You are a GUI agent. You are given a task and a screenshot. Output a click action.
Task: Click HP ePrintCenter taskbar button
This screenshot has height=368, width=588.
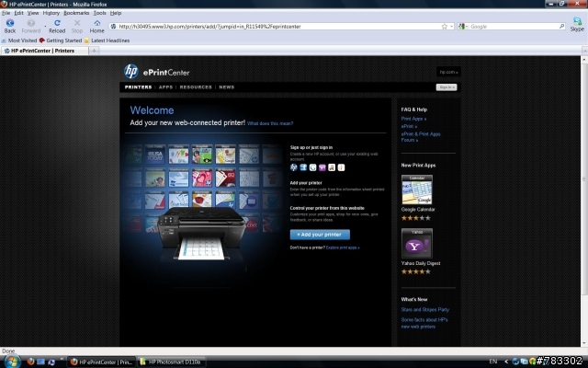pos(102,362)
